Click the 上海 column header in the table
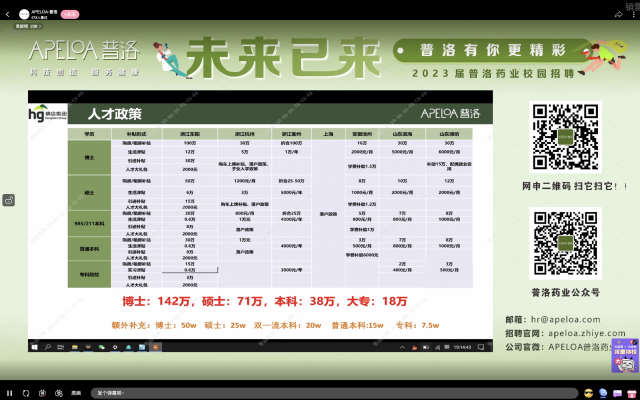The height and width of the screenshot is (400, 640). 328,134
